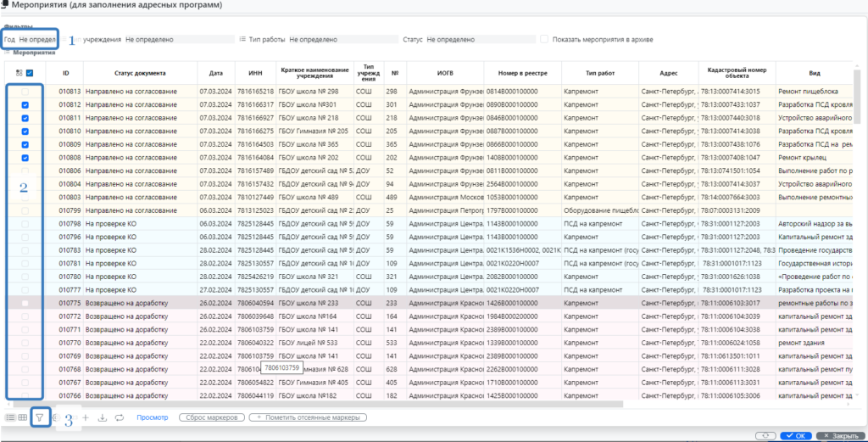Switch to table grid view icon

point(22,417)
